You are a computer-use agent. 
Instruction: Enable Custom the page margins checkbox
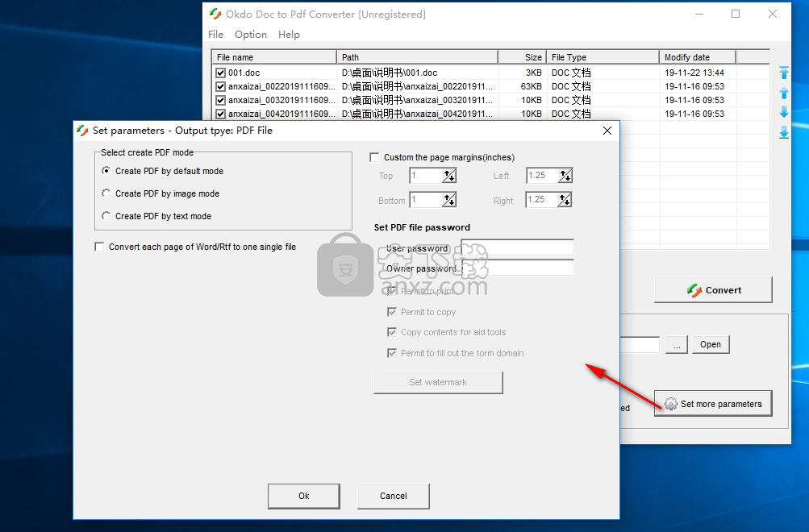point(374,157)
